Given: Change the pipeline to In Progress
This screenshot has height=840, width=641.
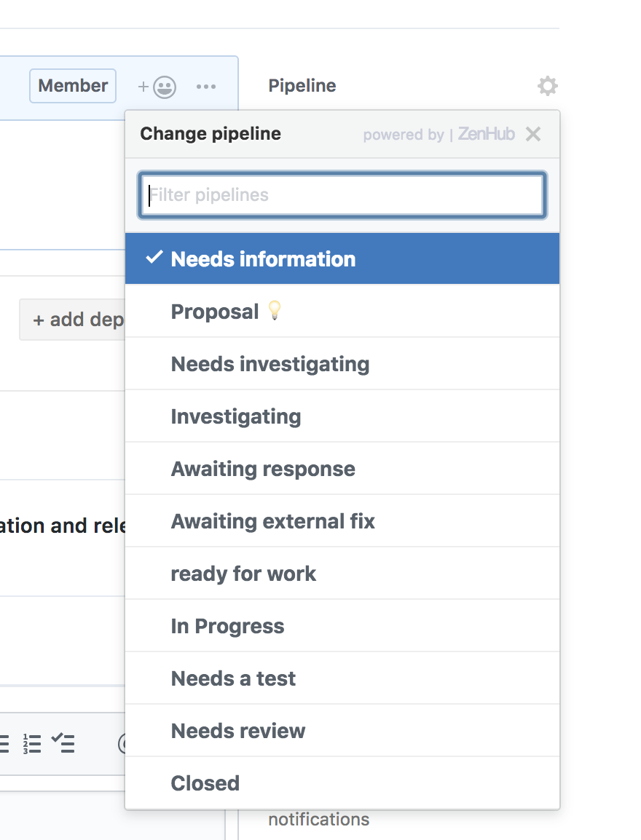Looking at the screenshot, I should pyautogui.click(x=342, y=626).
